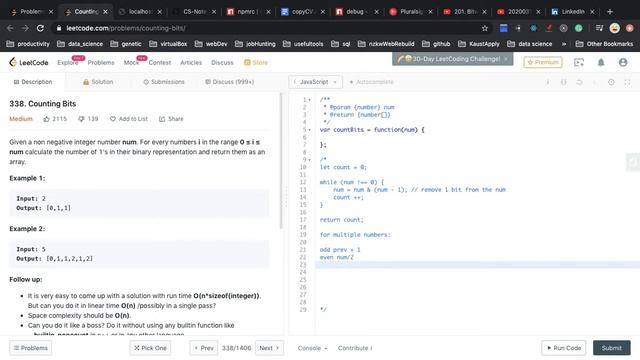This screenshot has width=640, height=360.
Task: Switch to the Description tab
Action: [x=33, y=82]
